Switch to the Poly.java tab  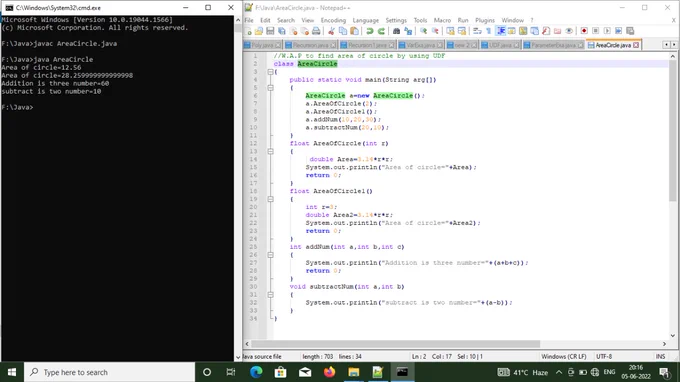(262, 45)
